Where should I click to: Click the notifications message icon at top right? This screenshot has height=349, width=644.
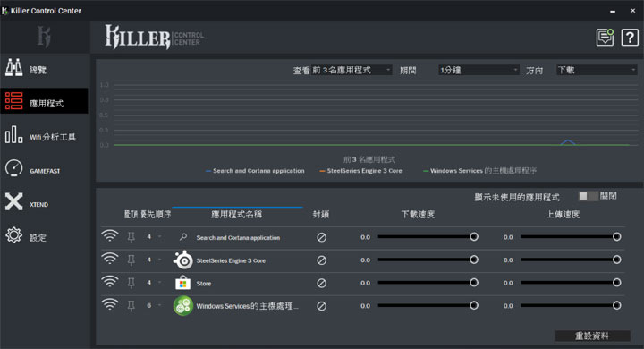(x=605, y=38)
